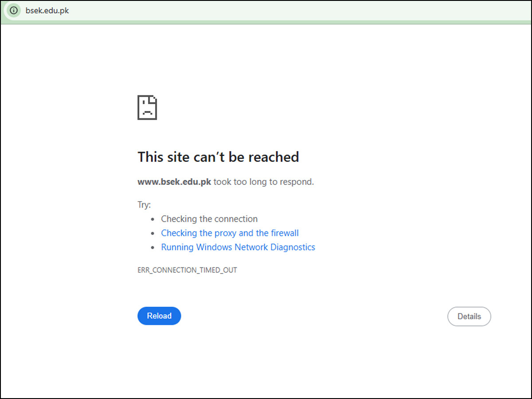Click the bold www.bsek.edu.pk hostname text
Image resolution: width=532 pixels, height=399 pixels.
[x=174, y=182]
